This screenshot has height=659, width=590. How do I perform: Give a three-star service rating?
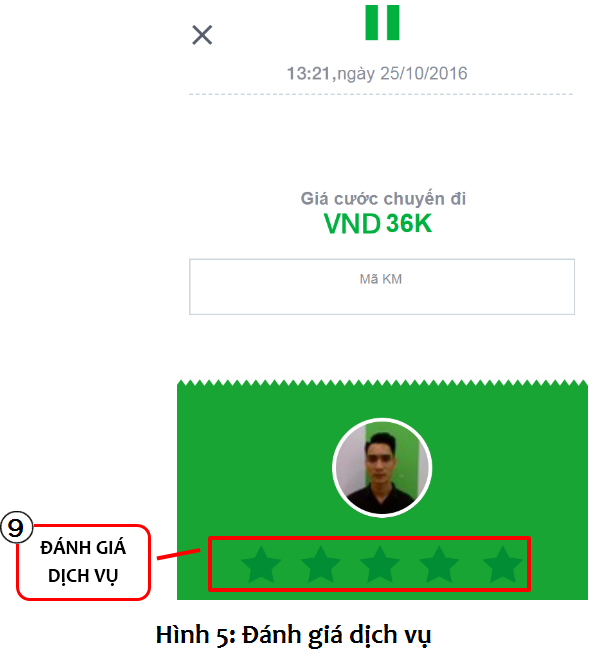(380, 564)
